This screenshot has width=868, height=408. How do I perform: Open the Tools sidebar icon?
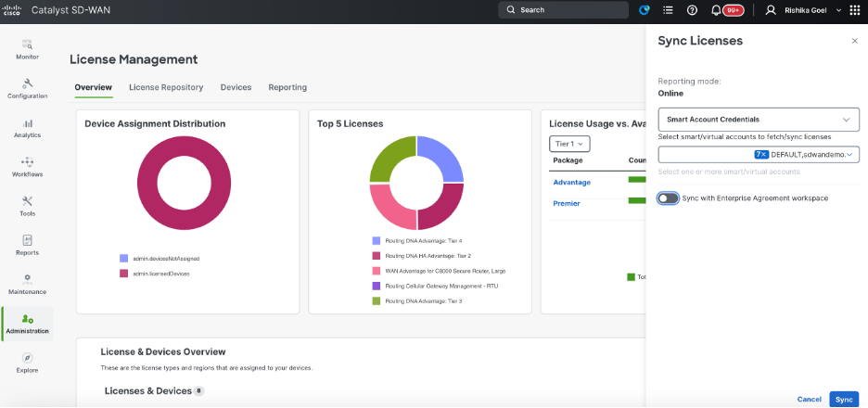27,201
